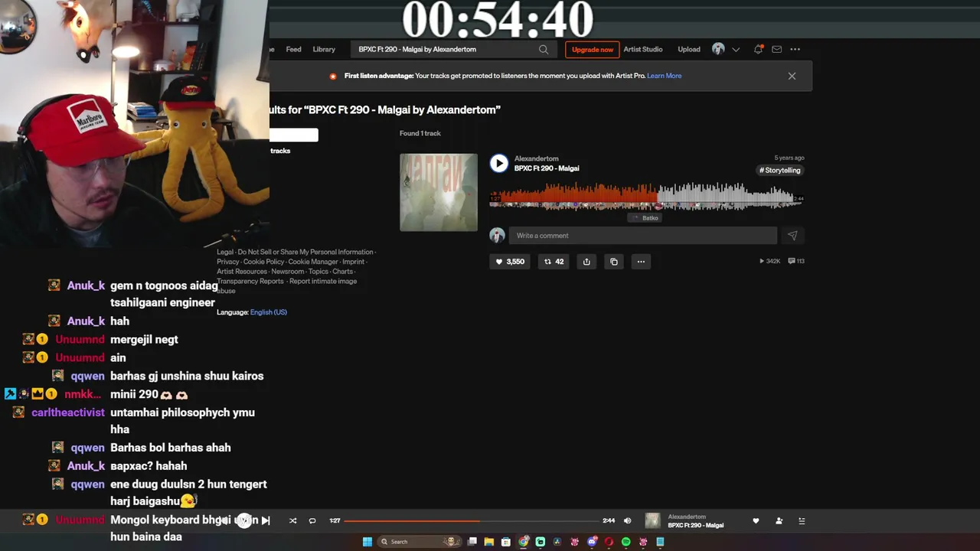Follow the Learn More link

click(665, 76)
